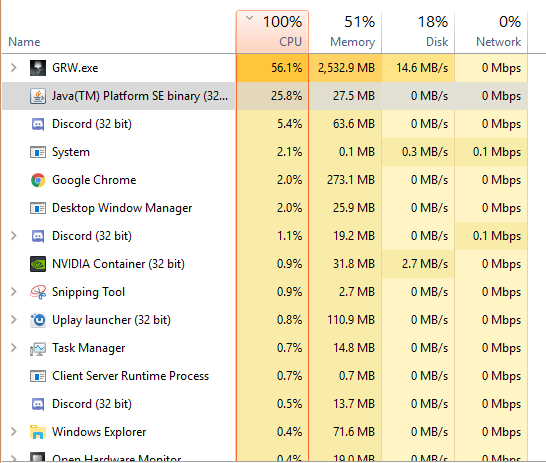Select the Client Server Runtime Process name
The width and height of the screenshot is (546, 463).
131,376
